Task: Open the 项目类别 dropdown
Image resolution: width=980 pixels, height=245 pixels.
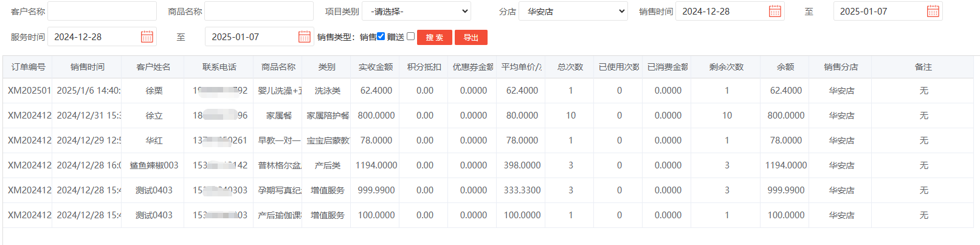Action: click(416, 11)
